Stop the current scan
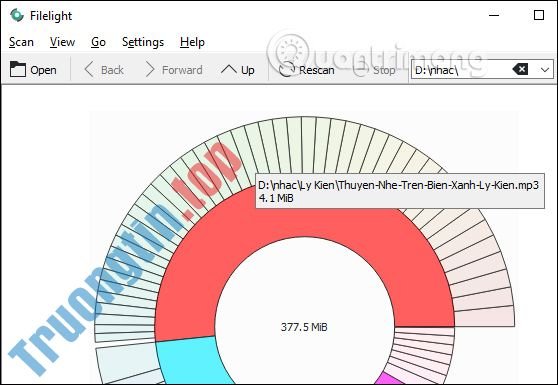 point(376,70)
